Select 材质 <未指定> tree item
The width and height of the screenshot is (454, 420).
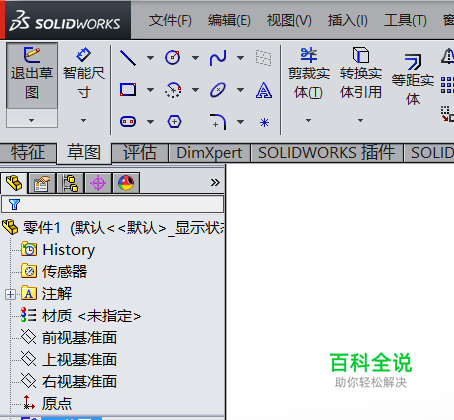(81, 315)
